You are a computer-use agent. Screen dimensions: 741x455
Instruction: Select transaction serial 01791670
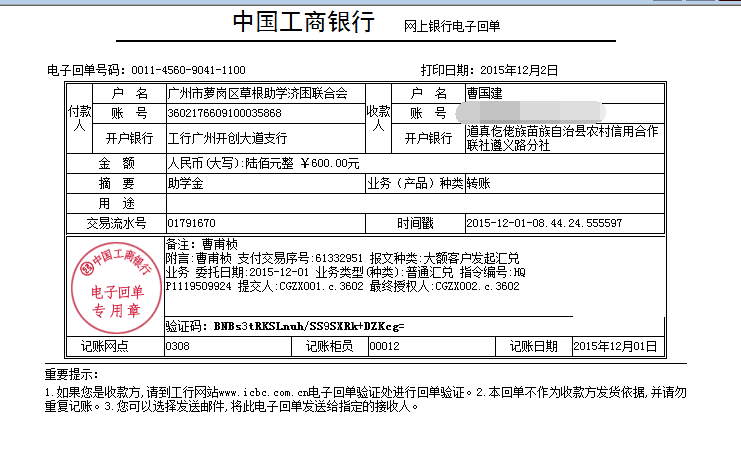click(191, 223)
